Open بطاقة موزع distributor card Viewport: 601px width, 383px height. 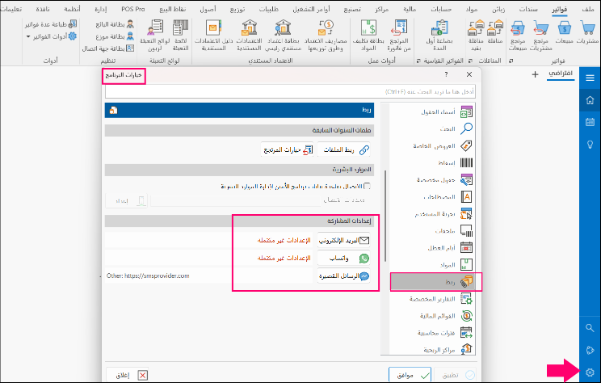click(115, 36)
